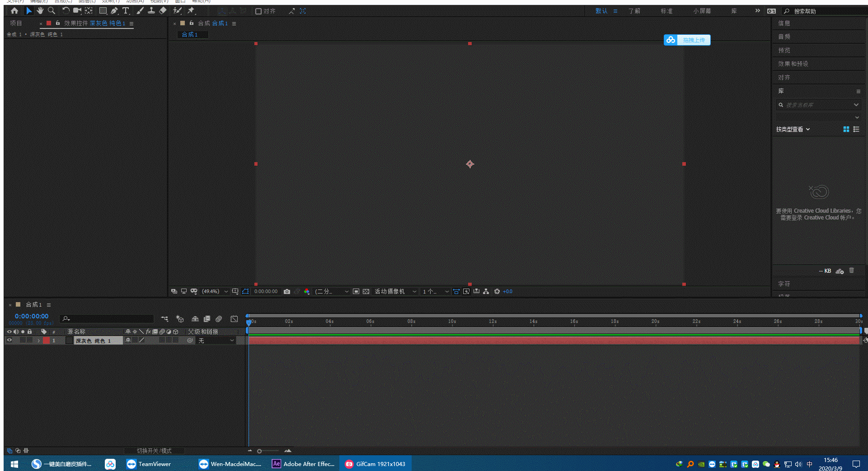
Task: Select the Puppet Pin tool
Action: point(191,11)
